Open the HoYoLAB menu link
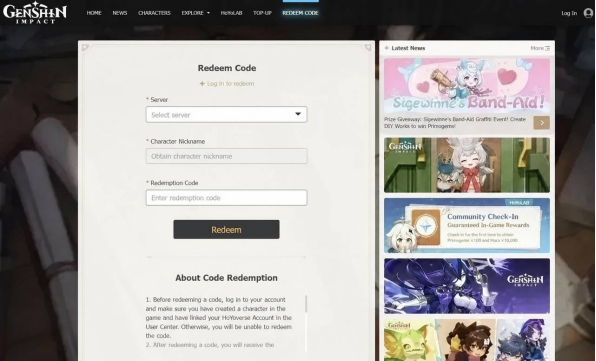Image resolution: width=596 pixels, height=361 pixels. 231,13
